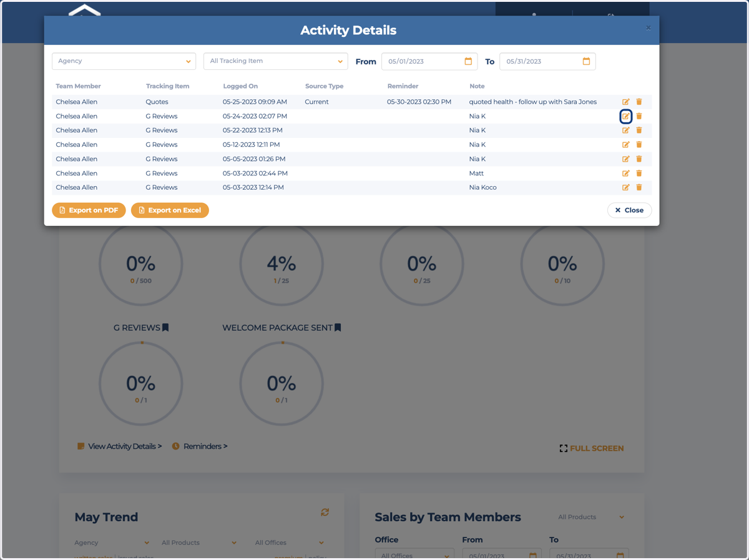This screenshot has height=560, width=749.
Task: Click the To date field 05/31/2023
Action: tap(547, 61)
